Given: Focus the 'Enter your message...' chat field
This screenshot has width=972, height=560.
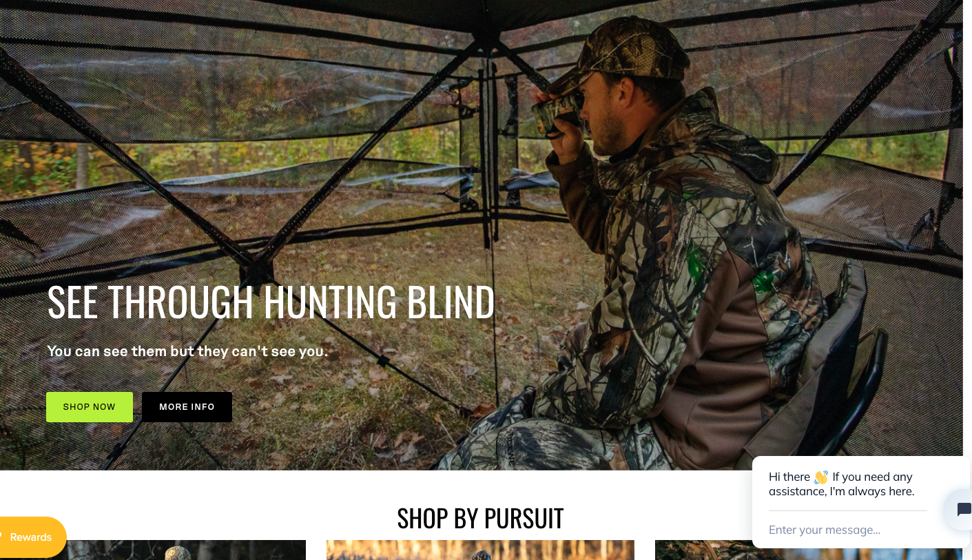Looking at the screenshot, I should (x=847, y=530).
